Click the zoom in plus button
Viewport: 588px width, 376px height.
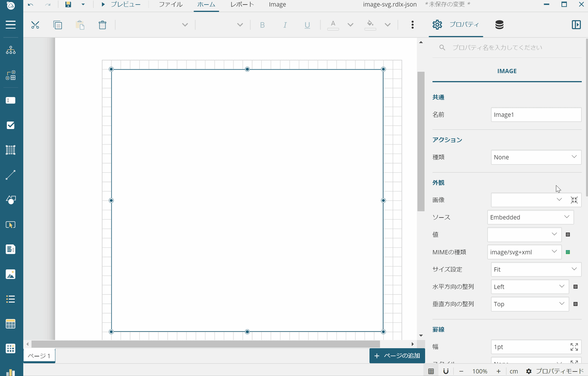(x=498, y=371)
